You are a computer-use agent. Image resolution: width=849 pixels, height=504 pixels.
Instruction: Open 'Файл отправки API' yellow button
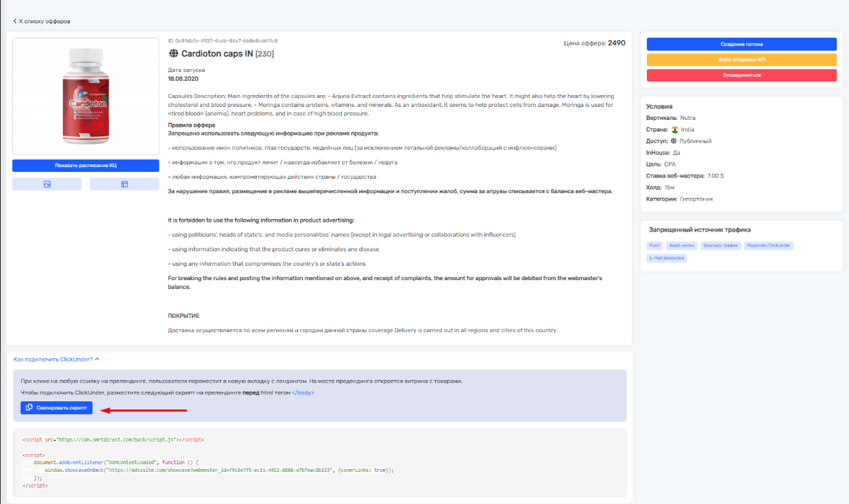point(741,60)
